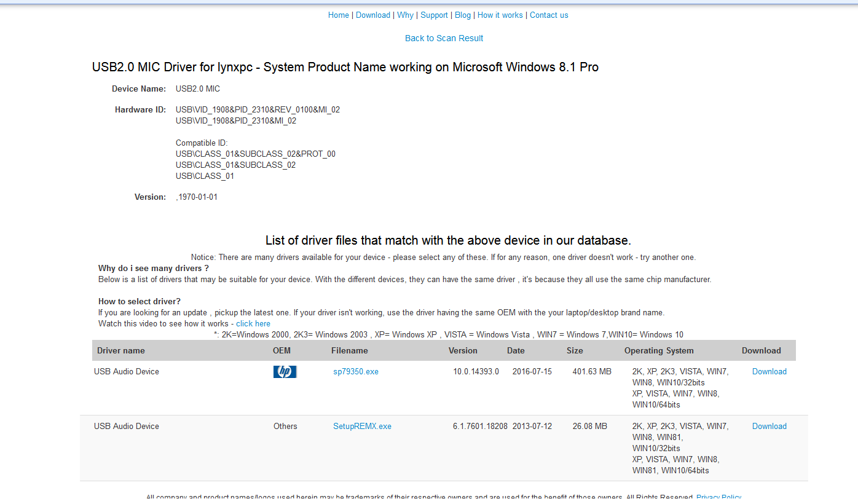858x504 pixels.
Task: Open the Contact us link
Action: 549,15
